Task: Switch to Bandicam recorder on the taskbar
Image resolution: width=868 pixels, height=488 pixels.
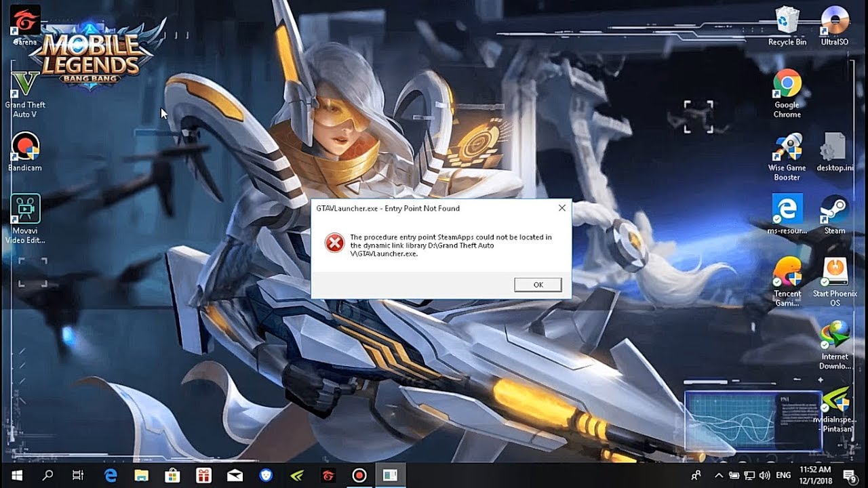Action: point(359,475)
